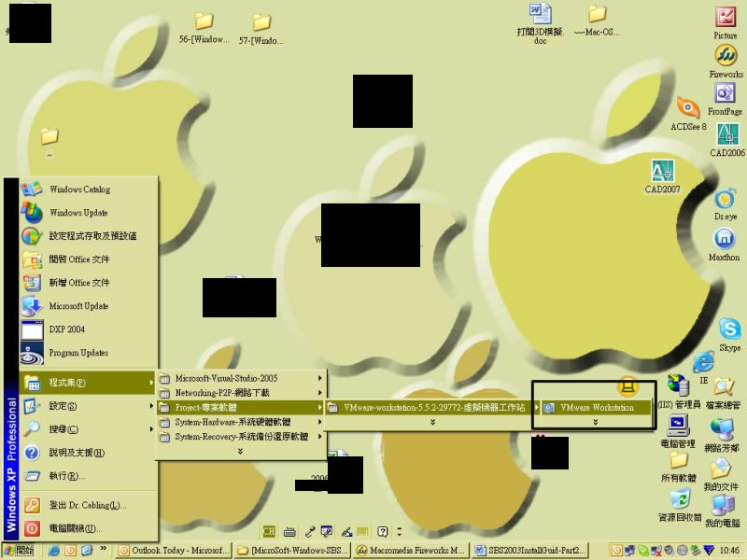The width and height of the screenshot is (747, 560).
Task: Select Windows Update in the Start menu
Action: pyautogui.click(x=89, y=213)
